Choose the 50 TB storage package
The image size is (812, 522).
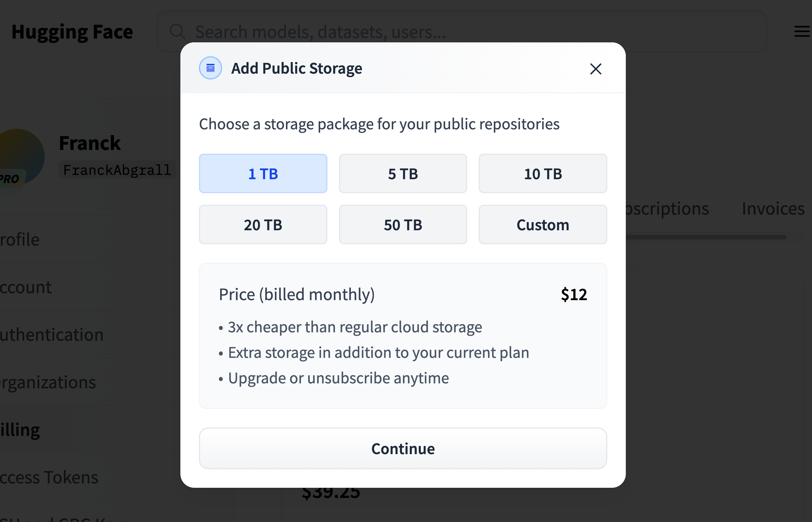pyautogui.click(x=403, y=225)
